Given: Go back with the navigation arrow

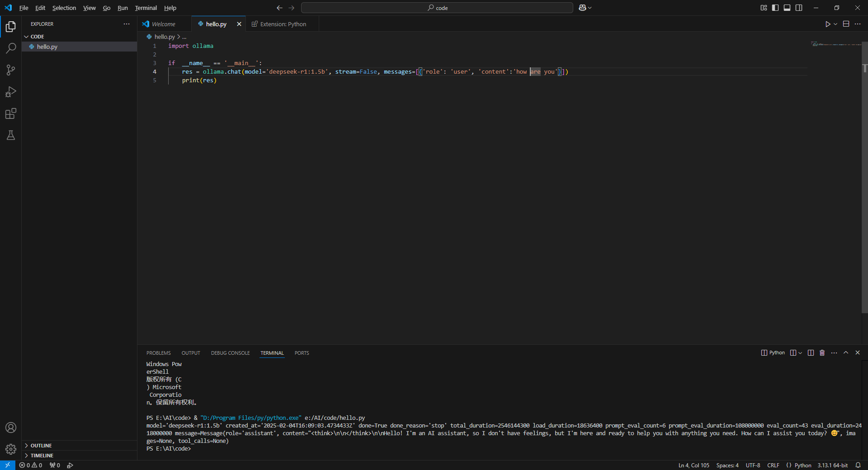Looking at the screenshot, I should pyautogui.click(x=279, y=8).
